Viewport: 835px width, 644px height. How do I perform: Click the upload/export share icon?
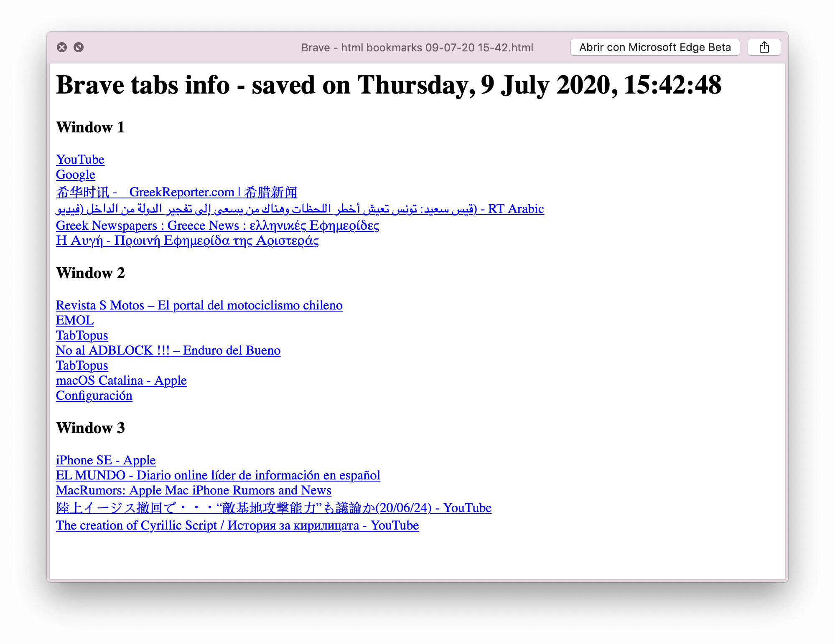(x=764, y=46)
